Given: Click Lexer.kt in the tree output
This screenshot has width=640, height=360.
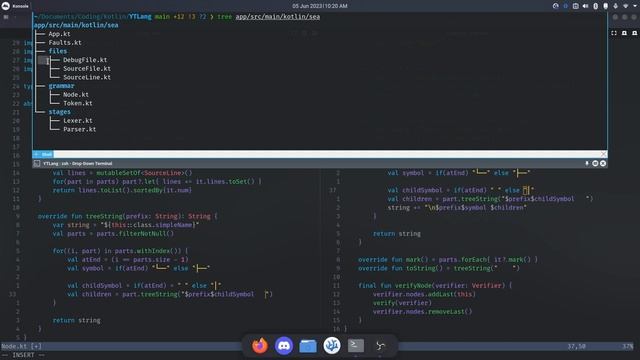Looking at the screenshot, I should click(x=78, y=120).
